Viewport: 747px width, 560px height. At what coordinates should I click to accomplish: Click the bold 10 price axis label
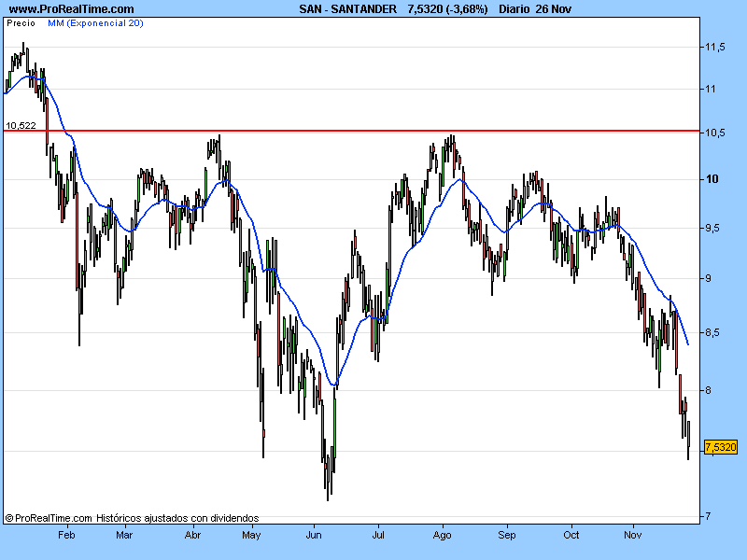pos(712,179)
